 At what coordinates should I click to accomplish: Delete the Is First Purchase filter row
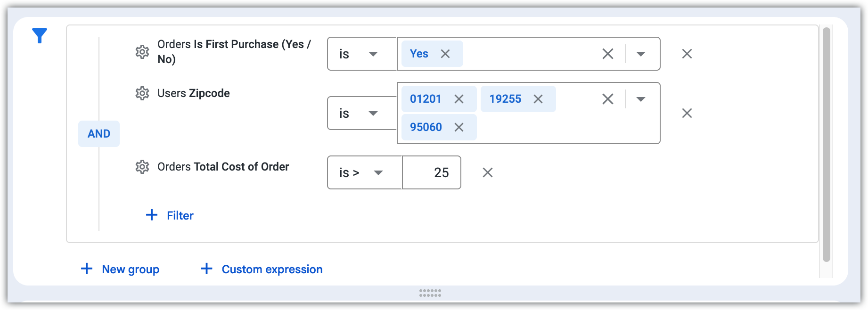(x=687, y=54)
